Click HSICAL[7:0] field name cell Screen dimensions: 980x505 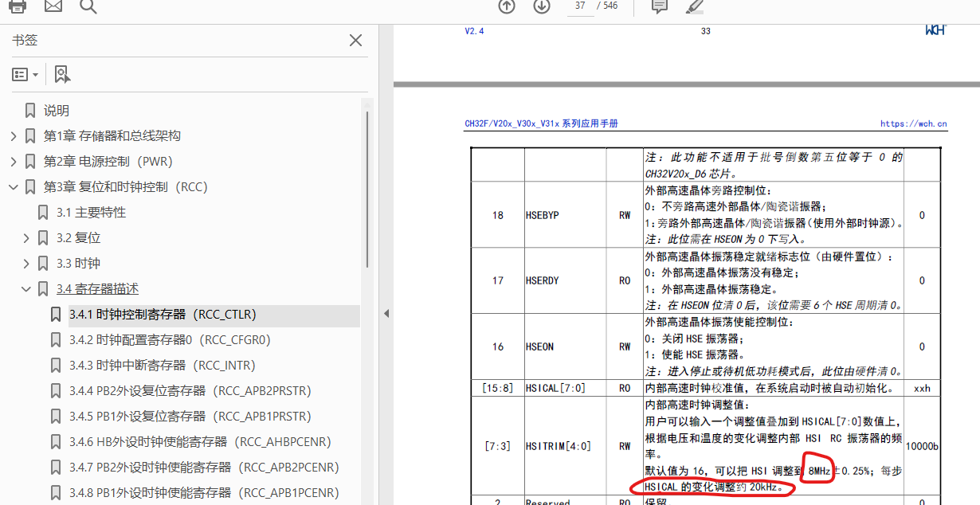point(555,389)
